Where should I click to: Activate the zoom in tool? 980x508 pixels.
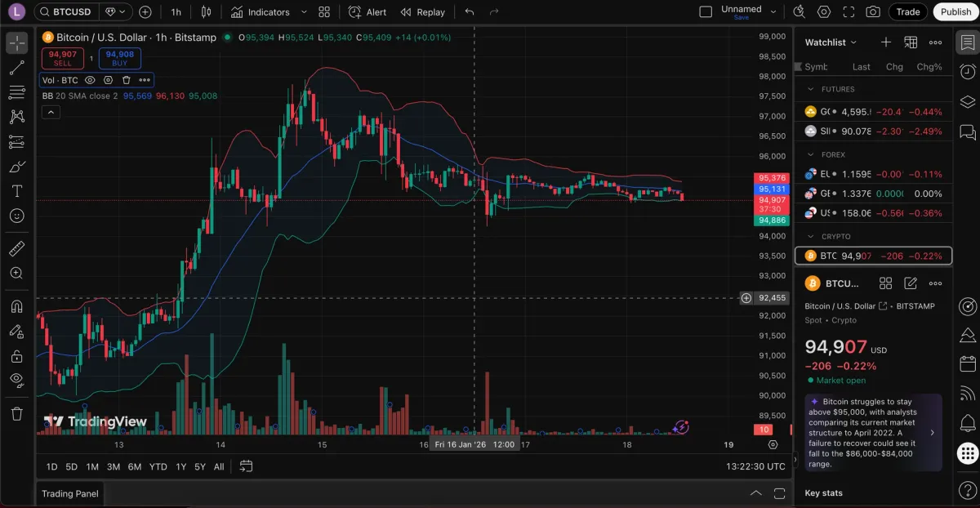click(x=16, y=273)
